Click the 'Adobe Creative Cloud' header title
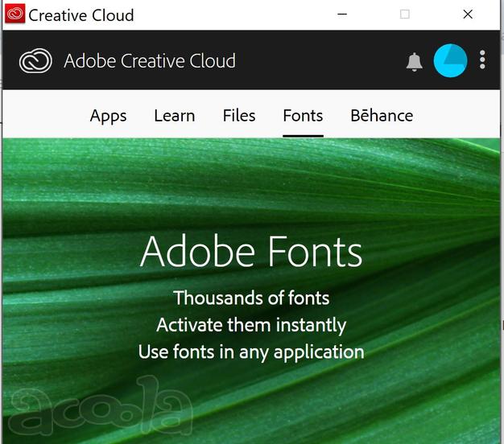Image resolution: width=504 pixels, height=444 pixels. pos(150,60)
